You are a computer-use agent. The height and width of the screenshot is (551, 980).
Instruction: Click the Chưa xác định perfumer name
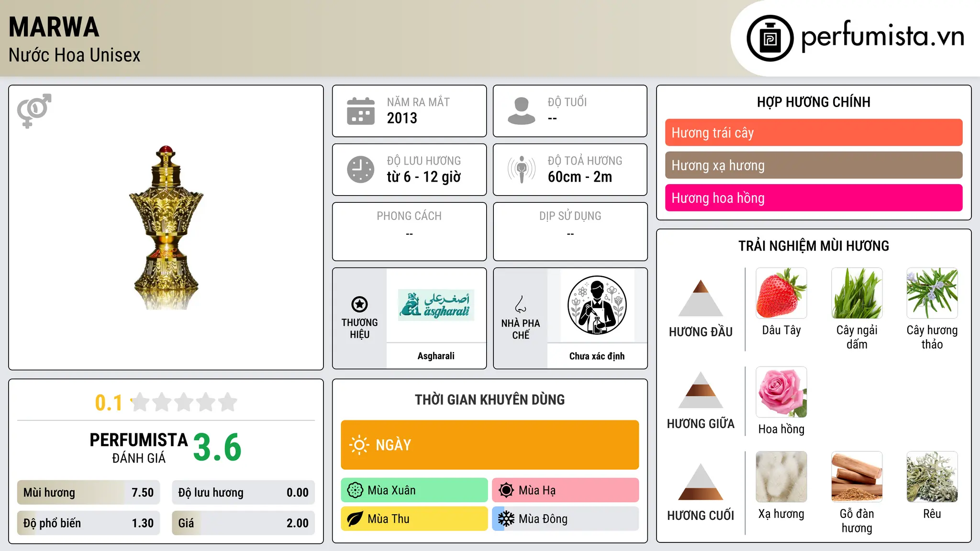[x=597, y=356]
